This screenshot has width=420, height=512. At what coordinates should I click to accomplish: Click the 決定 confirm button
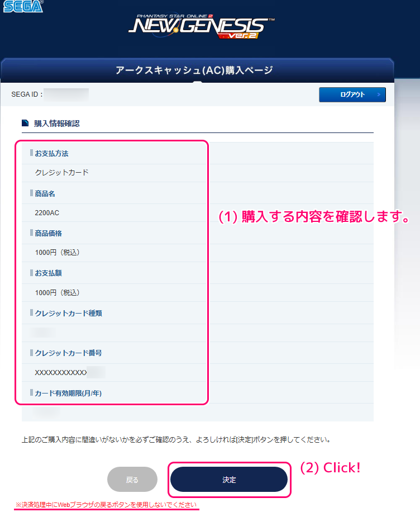[x=229, y=480]
